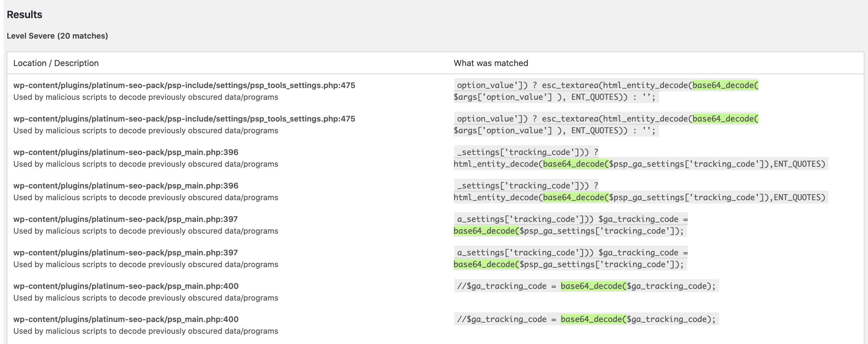Click highlighted base64_decode in first line 397 snippet
Viewport: 868px width, 344px height.
(486, 231)
